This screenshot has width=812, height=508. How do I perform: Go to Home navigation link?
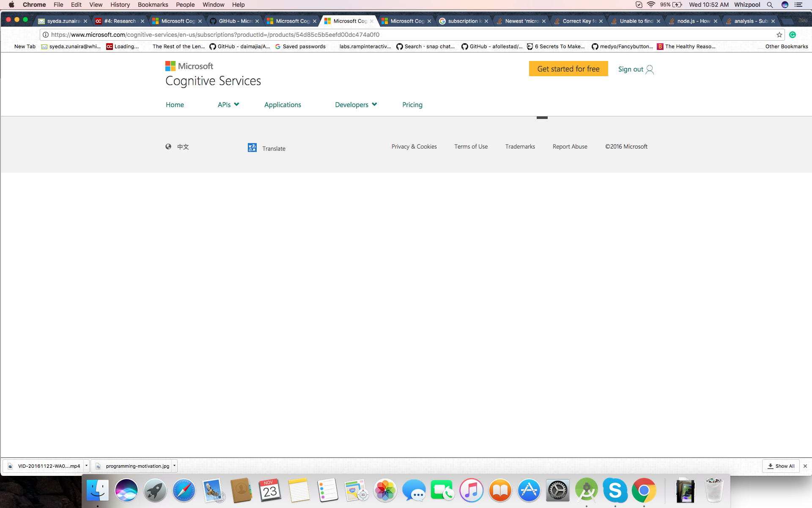(x=175, y=105)
